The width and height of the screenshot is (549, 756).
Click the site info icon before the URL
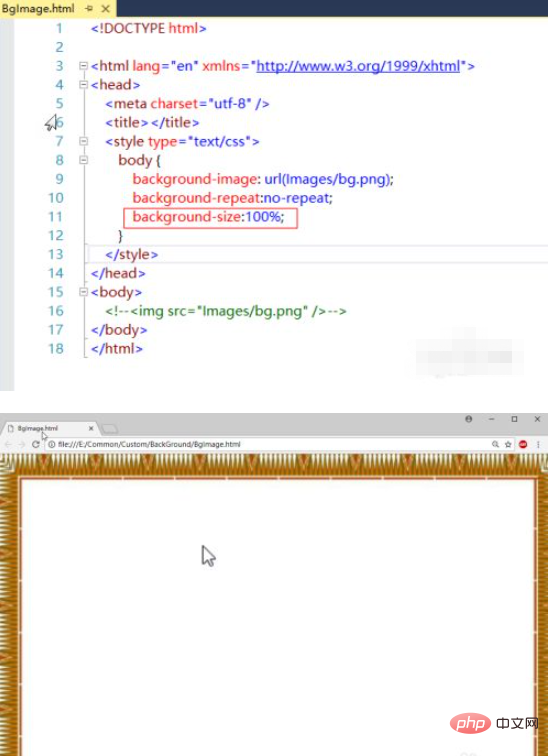(x=52, y=445)
